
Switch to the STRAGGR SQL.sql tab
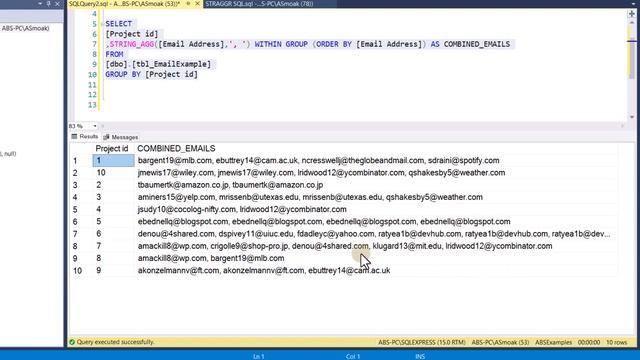tap(259, 4)
